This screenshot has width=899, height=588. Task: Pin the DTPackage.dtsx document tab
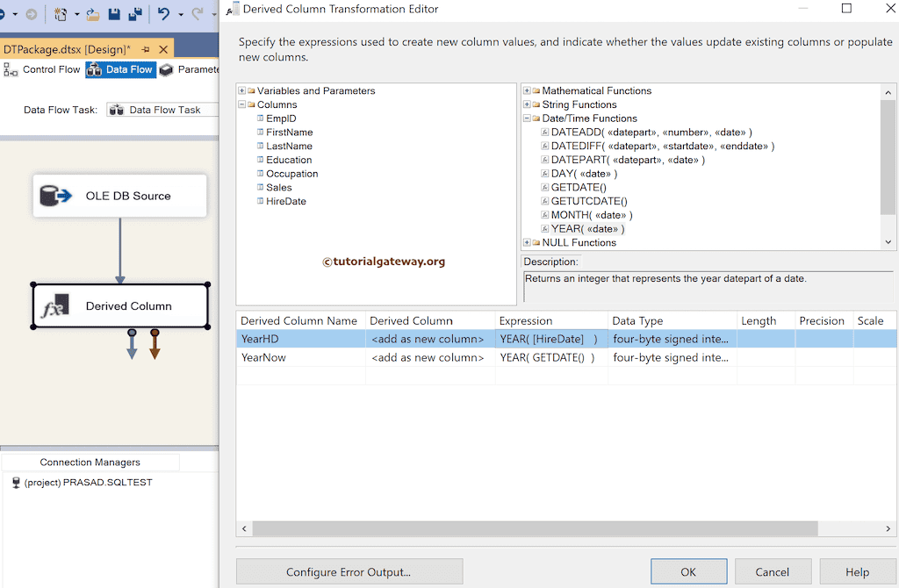[147, 49]
